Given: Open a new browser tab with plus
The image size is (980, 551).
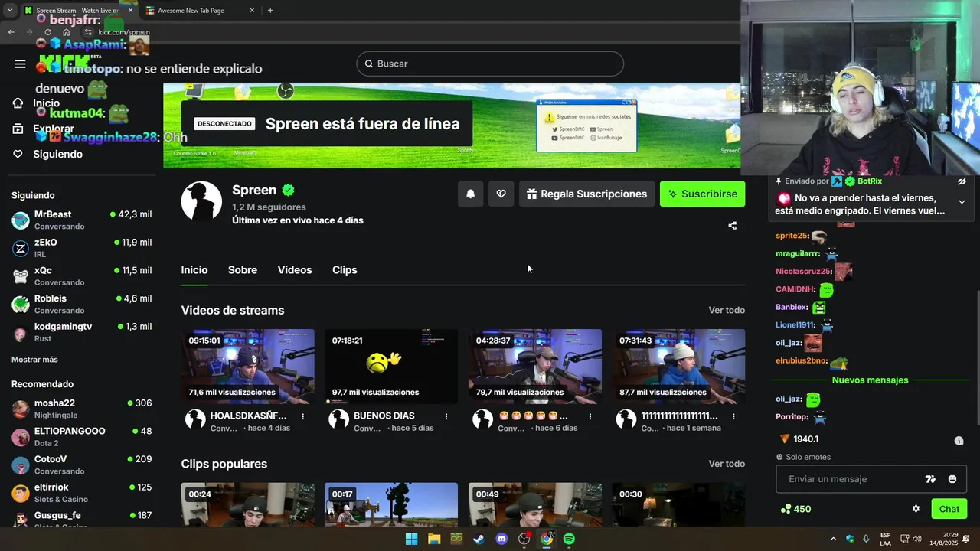Looking at the screenshot, I should pyautogui.click(x=270, y=11).
